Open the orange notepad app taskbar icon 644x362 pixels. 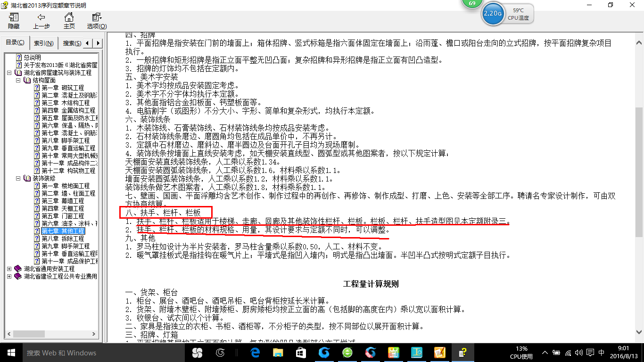pyautogui.click(x=439, y=353)
